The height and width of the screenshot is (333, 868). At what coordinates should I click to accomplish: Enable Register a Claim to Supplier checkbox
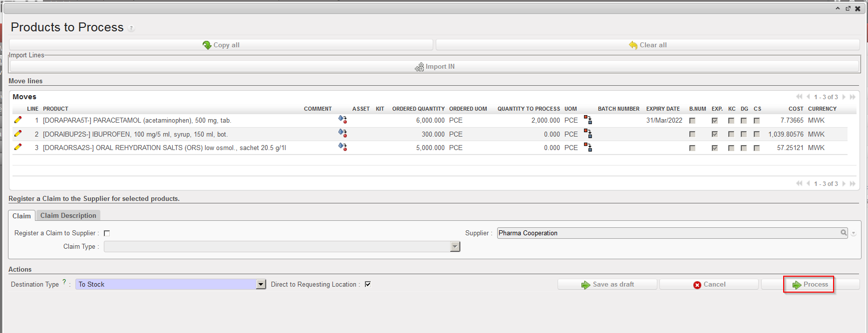(107, 233)
